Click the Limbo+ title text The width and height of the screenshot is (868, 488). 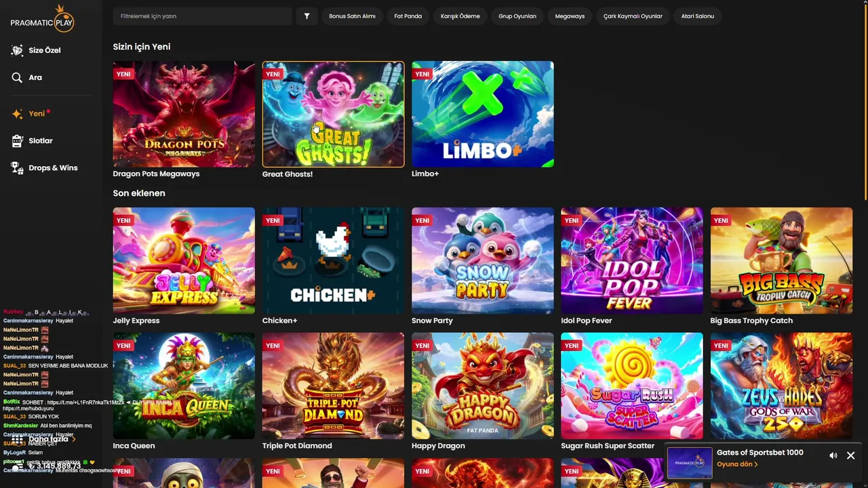[x=425, y=174]
